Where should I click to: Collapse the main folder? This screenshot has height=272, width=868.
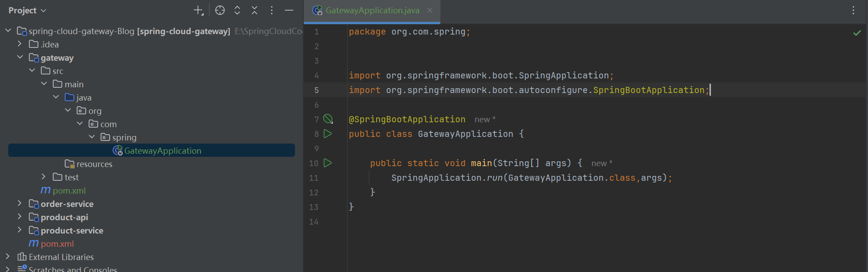(44, 84)
